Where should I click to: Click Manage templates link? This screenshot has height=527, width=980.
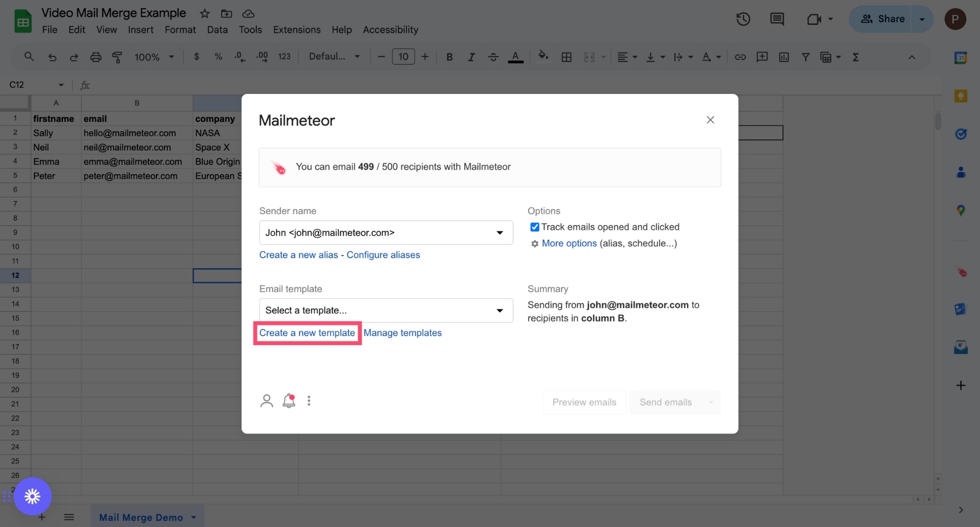402,333
